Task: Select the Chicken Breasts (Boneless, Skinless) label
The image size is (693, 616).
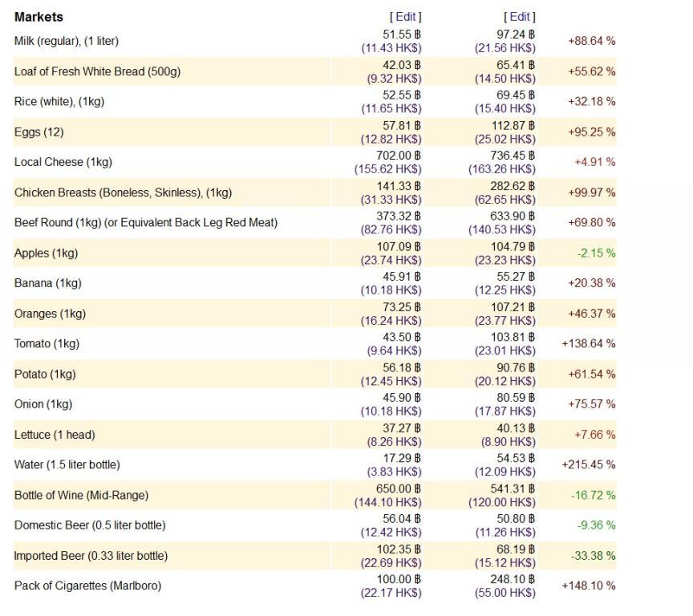Action: click(x=123, y=192)
